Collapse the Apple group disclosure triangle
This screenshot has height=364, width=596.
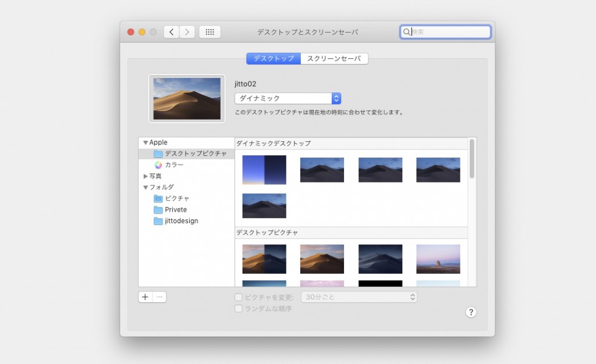(145, 142)
